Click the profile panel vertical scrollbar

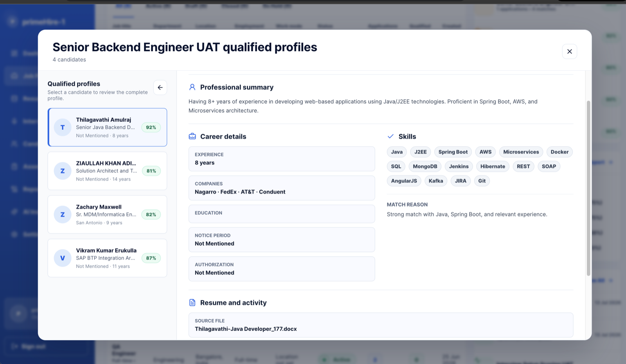click(588, 188)
